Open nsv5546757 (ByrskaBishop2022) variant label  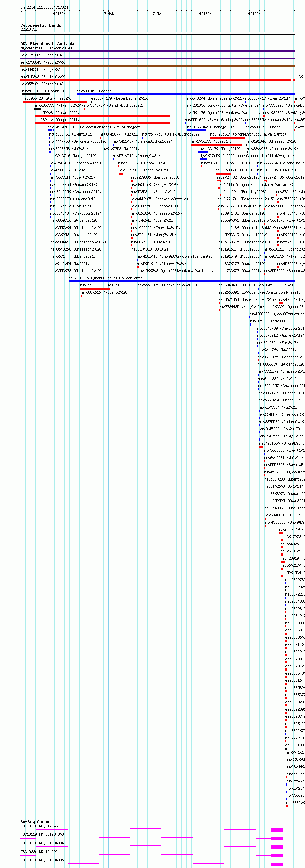click(114, 105)
